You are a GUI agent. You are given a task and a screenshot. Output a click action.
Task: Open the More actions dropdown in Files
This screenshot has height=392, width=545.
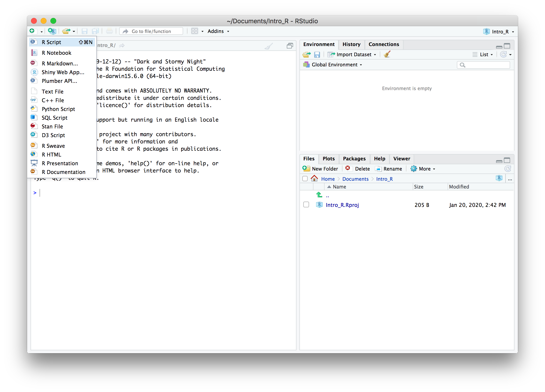pos(423,169)
